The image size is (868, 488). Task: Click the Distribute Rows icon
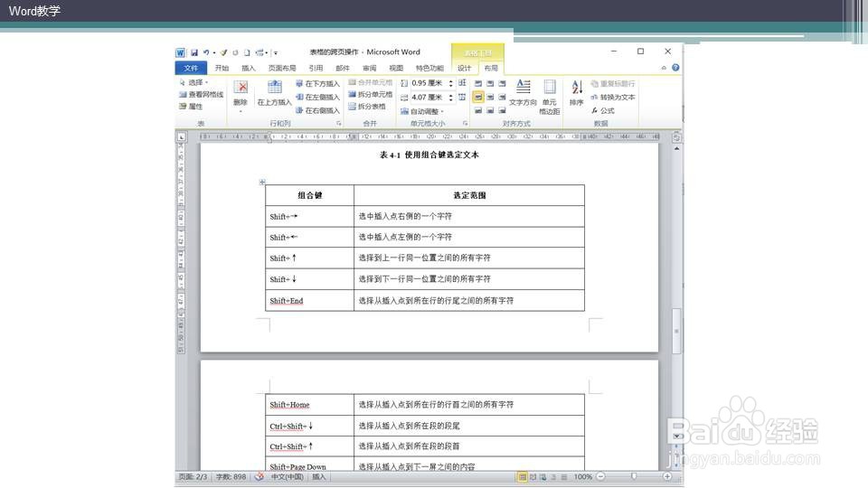point(462,83)
